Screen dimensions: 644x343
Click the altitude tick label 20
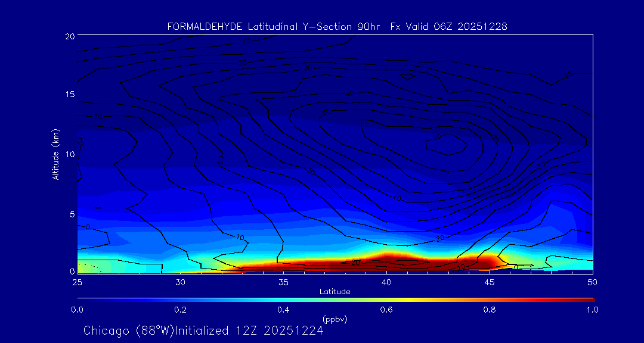click(x=69, y=36)
